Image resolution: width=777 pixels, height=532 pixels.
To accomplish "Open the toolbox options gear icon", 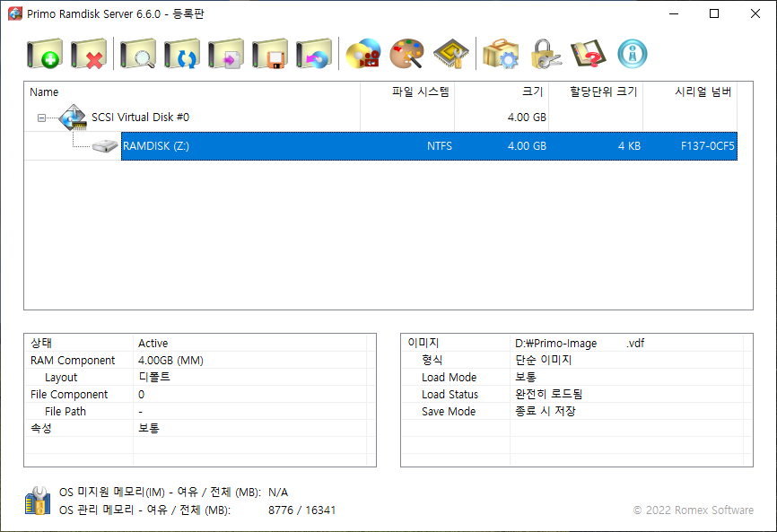I will (x=501, y=54).
